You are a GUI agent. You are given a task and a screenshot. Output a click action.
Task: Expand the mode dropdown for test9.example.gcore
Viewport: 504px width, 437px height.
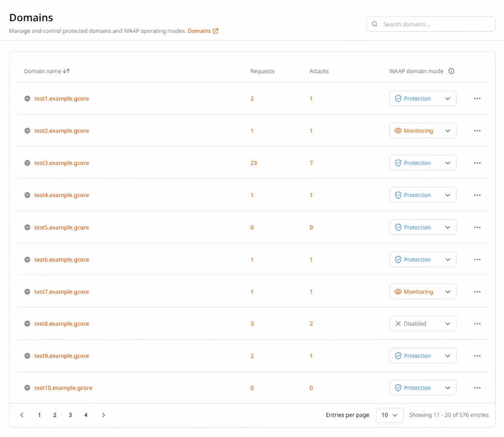pos(423,356)
